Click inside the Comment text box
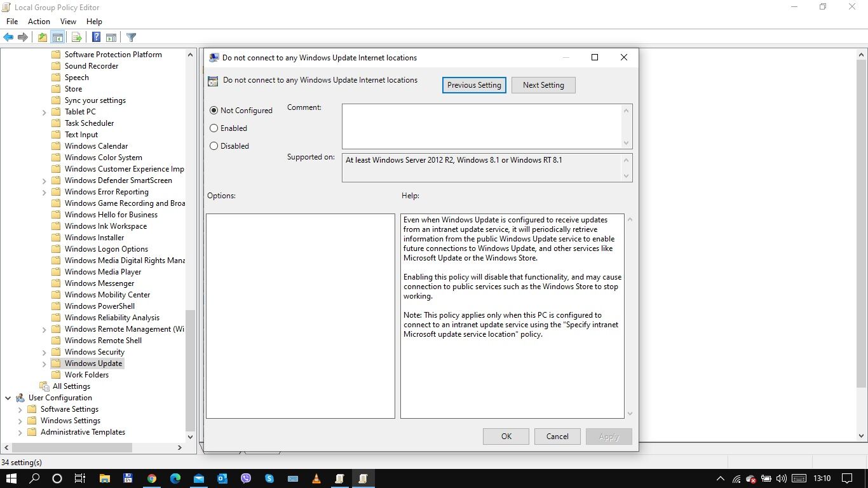 pyautogui.click(x=482, y=126)
